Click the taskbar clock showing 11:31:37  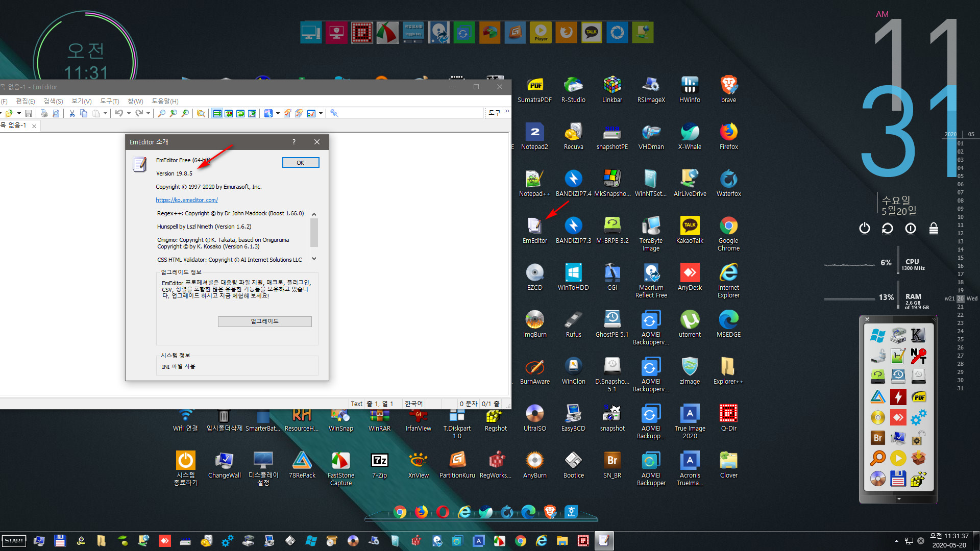pos(949,536)
